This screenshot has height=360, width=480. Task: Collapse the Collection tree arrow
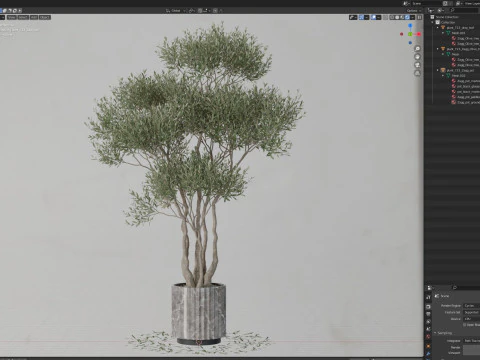(433, 22)
